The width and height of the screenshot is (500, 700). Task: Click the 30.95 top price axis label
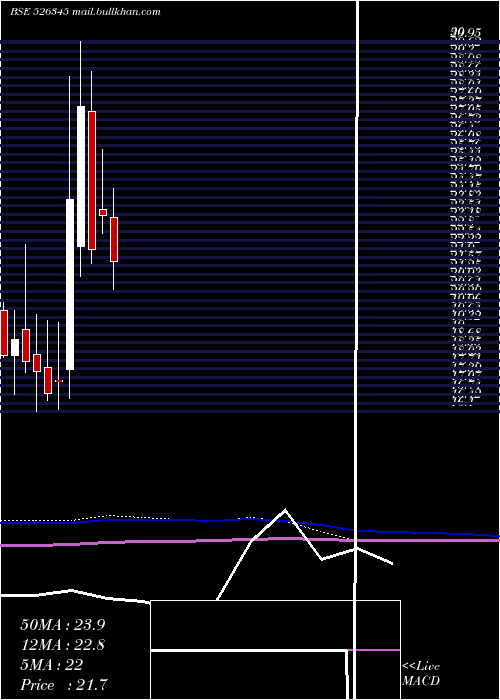[466, 33]
